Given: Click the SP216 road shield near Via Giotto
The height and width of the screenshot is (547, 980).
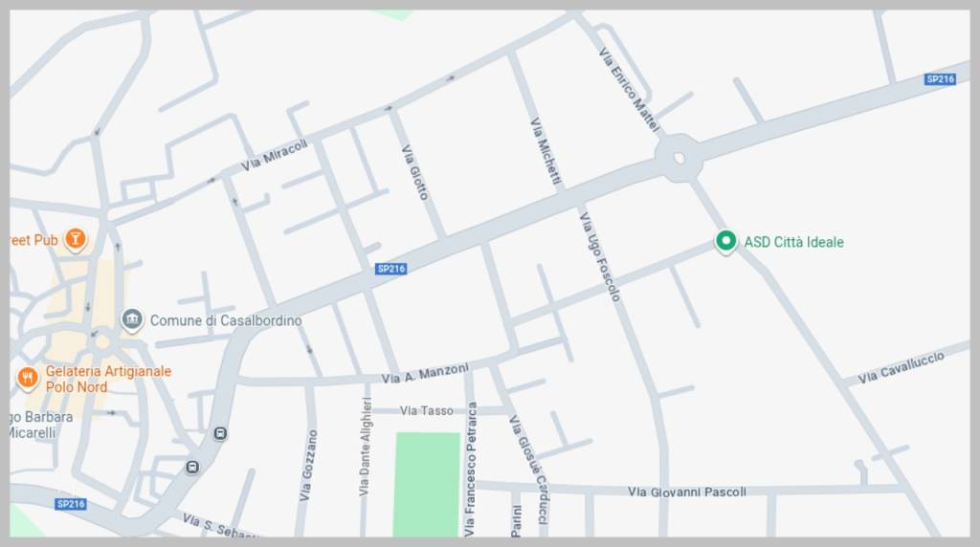Looking at the screenshot, I should 391,269.
